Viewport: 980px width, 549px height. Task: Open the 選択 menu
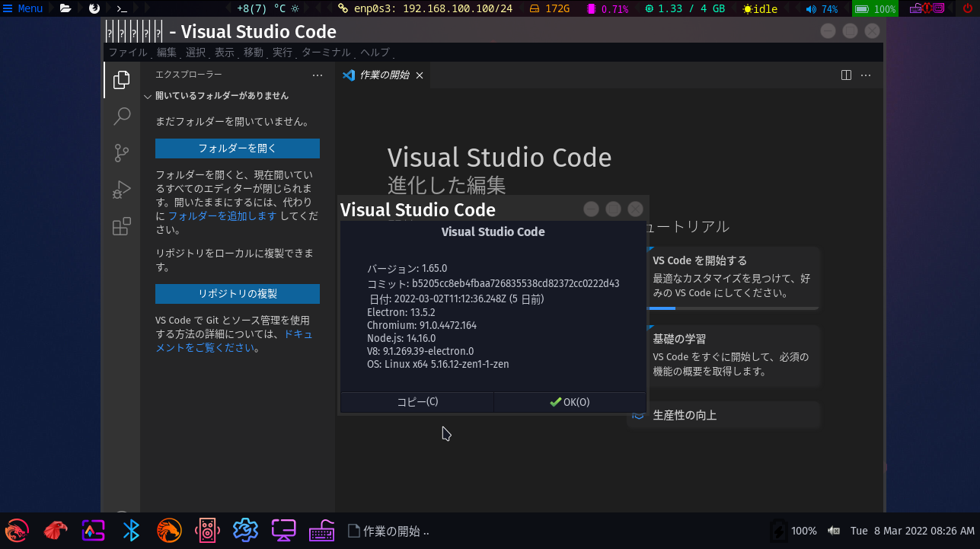[x=196, y=53]
